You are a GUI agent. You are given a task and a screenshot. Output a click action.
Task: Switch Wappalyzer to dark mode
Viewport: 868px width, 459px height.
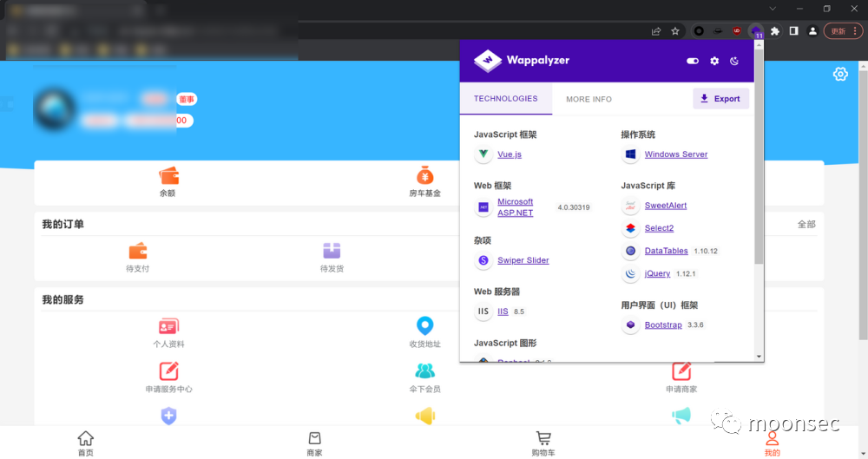click(x=734, y=61)
